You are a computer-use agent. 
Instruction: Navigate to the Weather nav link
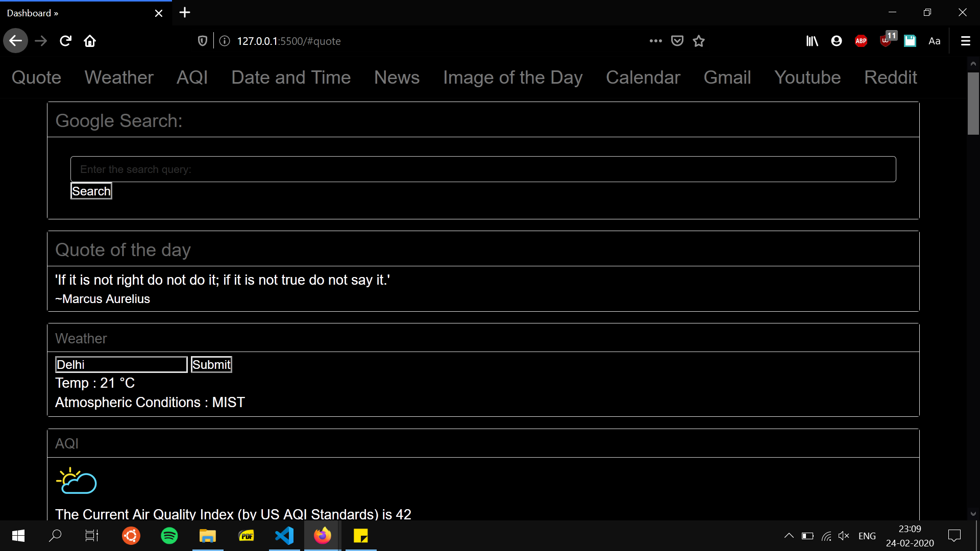pos(119,78)
